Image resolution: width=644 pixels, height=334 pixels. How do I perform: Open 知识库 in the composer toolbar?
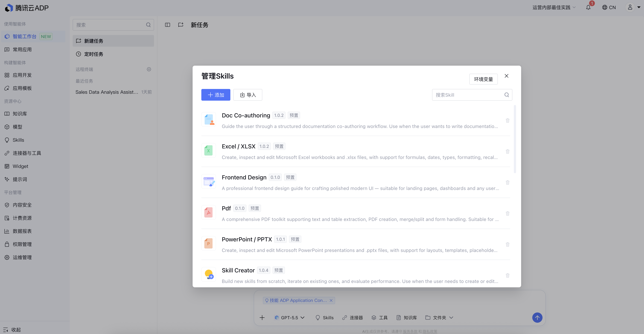click(x=407, y=318)
